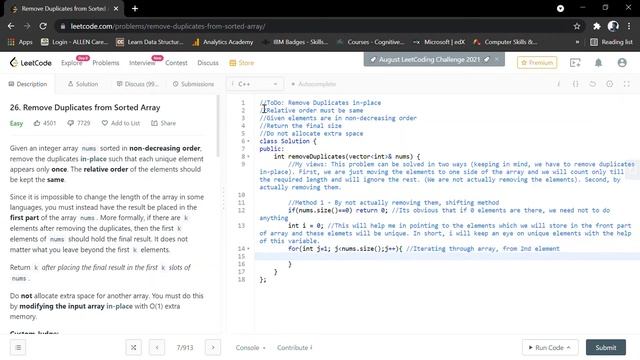Bookmark this page with the star icon
The image size is (640, 360).
(577, 26)
